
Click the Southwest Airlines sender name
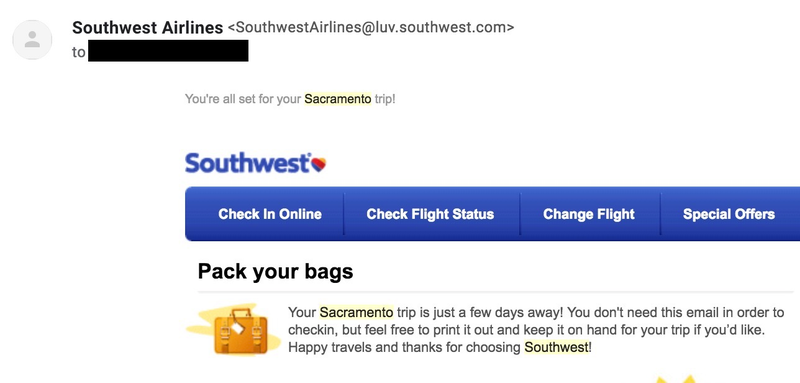tap(147, 28)
